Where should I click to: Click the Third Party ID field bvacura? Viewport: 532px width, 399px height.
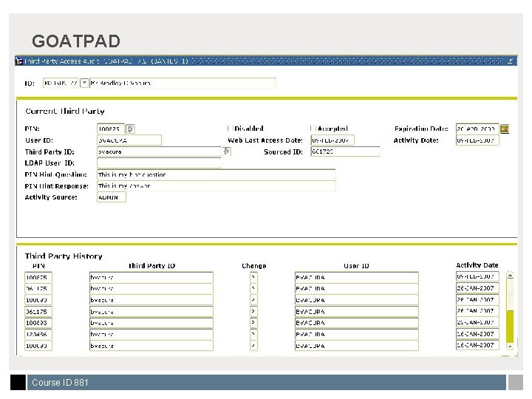(x=159, y=151)
